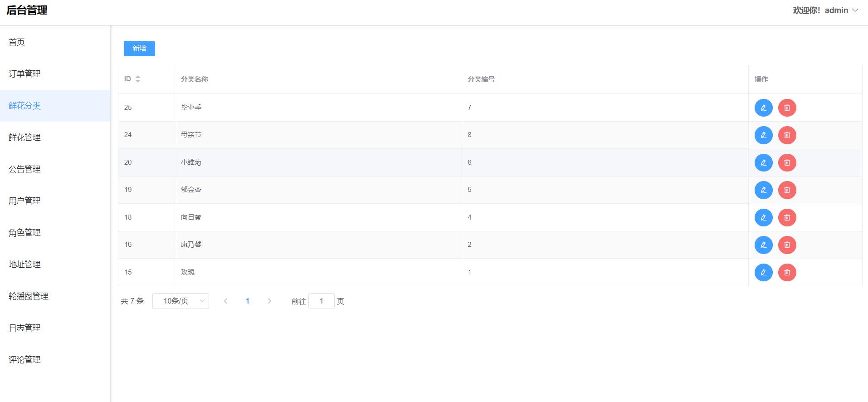The width and height of the screenshot is (868, 402).
Task: Click the 后台管理 title
Action: click(x=27, y=10)
